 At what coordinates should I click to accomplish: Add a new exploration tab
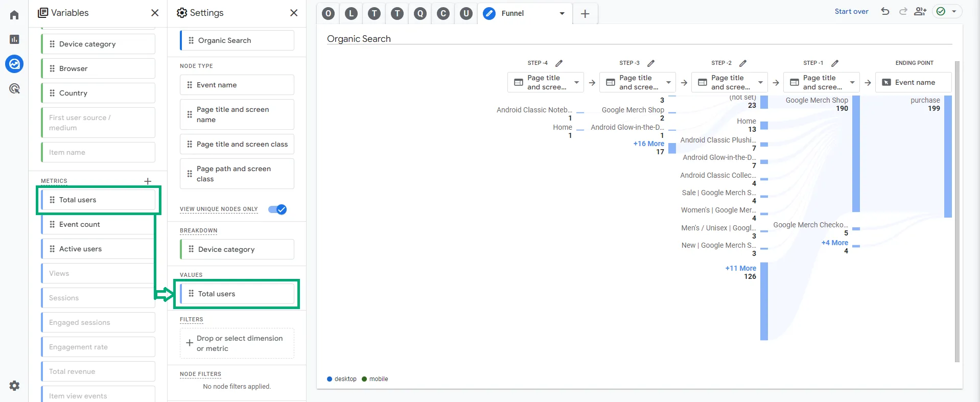[x=585, y=14]
